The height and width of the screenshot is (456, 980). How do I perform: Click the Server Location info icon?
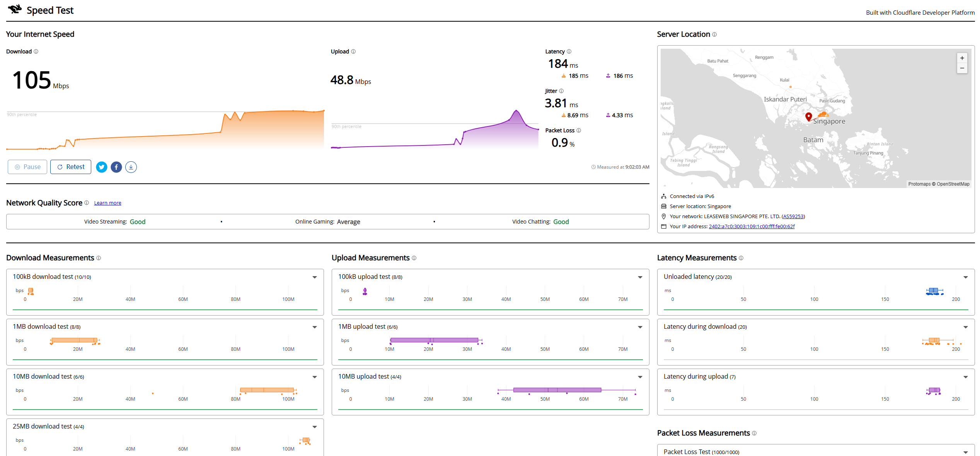714,34
